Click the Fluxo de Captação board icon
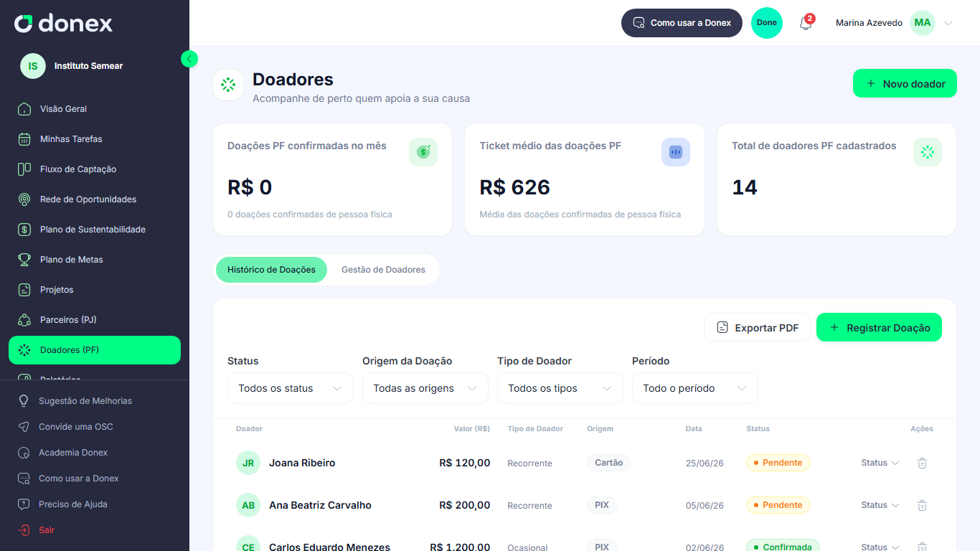The image size is (980, 551). pyautogui.click(x=24, y=169)
